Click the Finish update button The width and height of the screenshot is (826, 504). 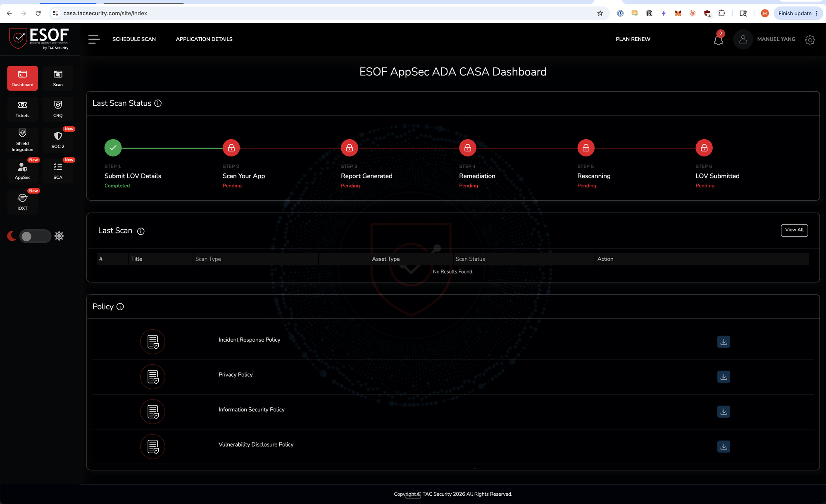click(798, 13)
